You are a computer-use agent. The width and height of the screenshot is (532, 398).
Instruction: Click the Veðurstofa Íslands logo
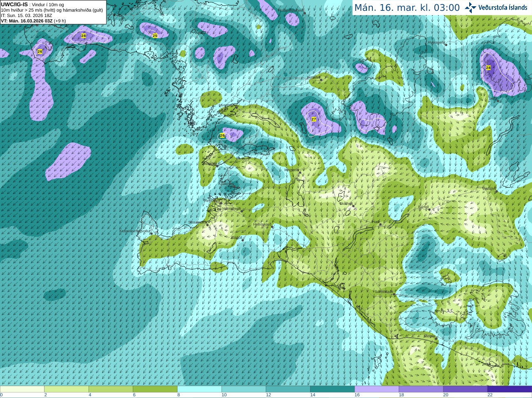click(496, 7)
